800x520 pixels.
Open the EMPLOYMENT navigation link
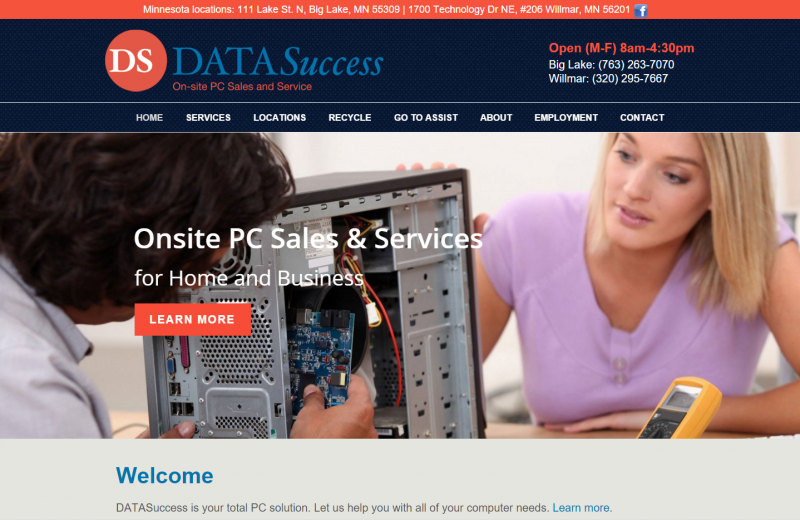[566, 117]
